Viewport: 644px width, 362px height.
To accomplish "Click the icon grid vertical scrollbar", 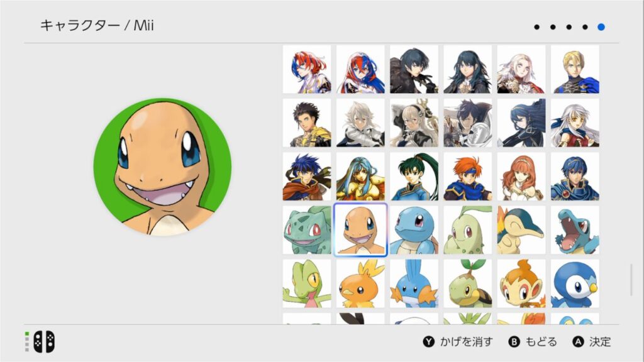I will tap(631, 280).
